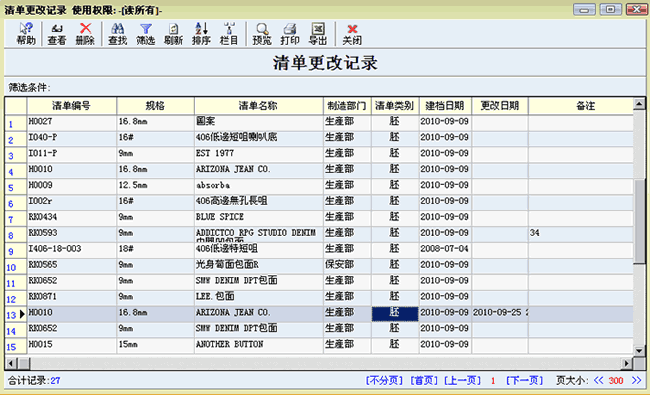
Task: Print the list with 打印 icon
Action: coord(290,34)
